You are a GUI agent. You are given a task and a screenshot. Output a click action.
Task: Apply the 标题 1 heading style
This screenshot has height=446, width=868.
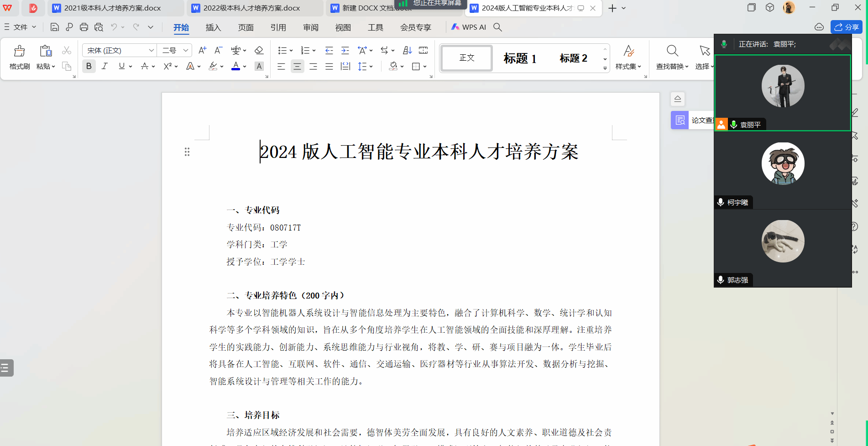click(x=520, y=58)
